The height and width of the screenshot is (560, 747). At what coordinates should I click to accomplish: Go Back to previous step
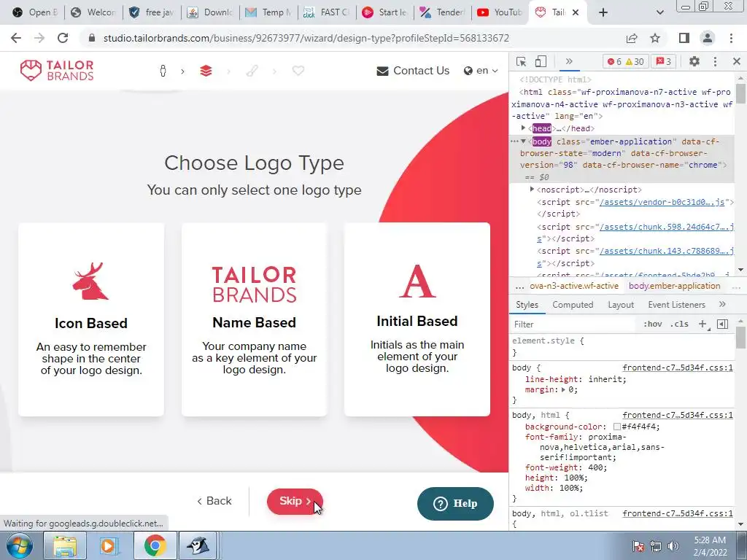pos(214,501)
